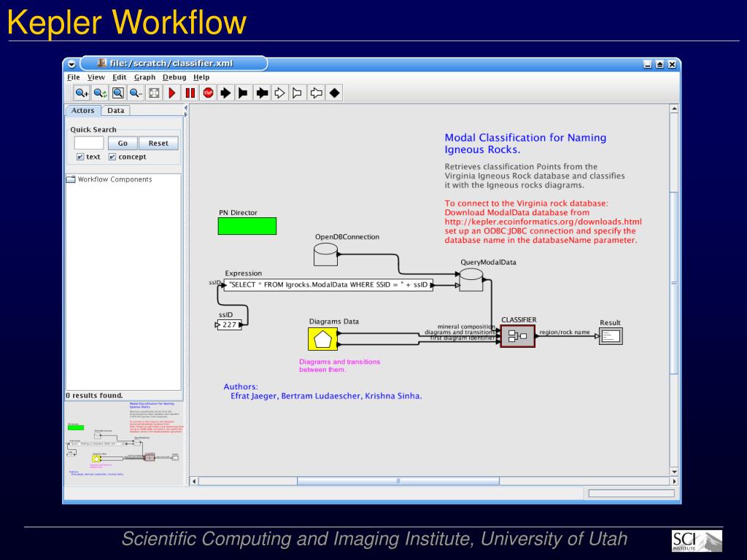Click the Diagrams and transitions magenta annotation
Viewport: 747px width, 560px height.
pos(340,366)
